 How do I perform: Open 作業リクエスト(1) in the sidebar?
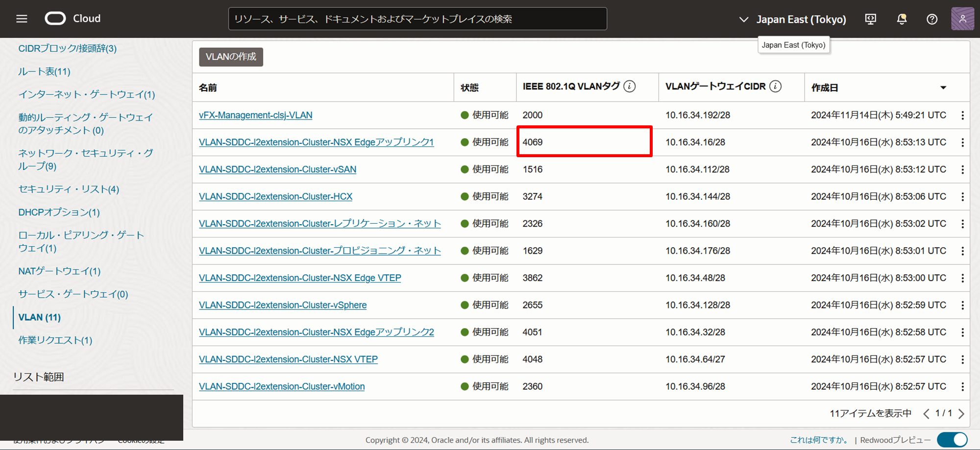point(55,340)
